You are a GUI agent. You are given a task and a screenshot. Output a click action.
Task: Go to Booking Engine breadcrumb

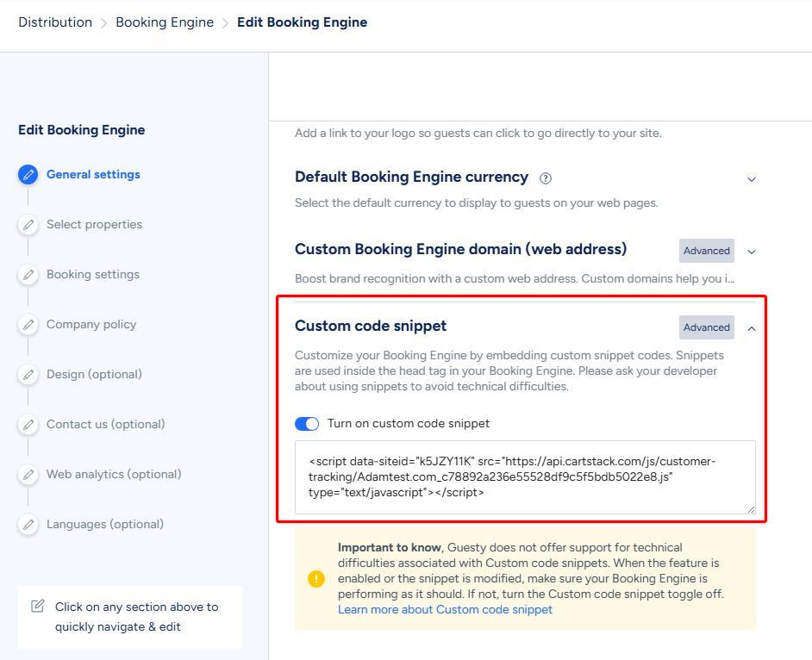pyautogui.click(x=165, y=22)
